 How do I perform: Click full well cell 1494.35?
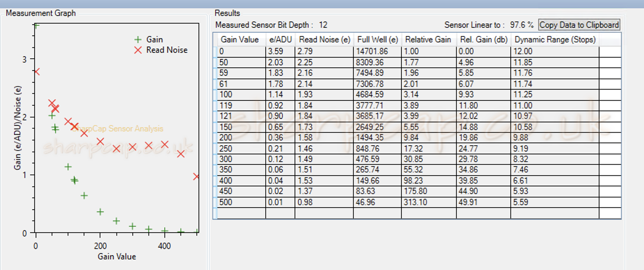pyautogui.click(x=377, y=138)
